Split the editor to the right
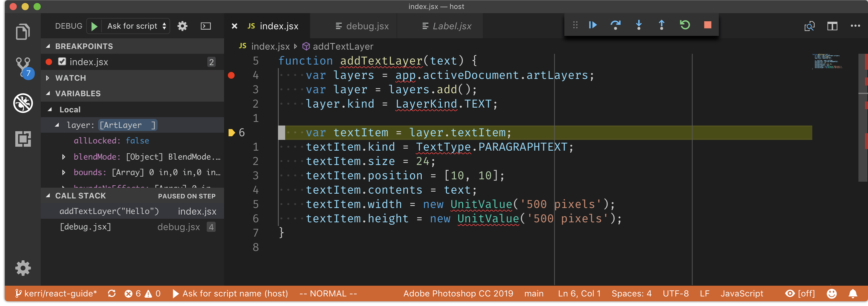 [832, 26]
